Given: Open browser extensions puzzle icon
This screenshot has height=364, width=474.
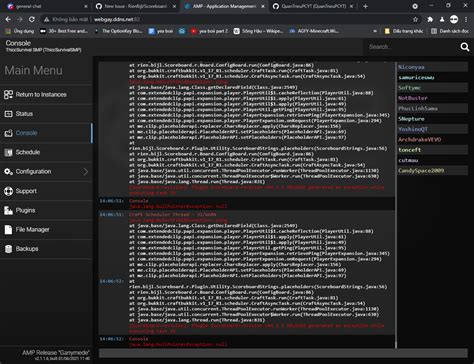Looking at the screenshot, I should [x=430, y=19].
